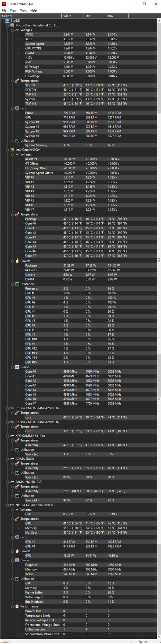Viewport: 161px width, 644px height.
Task: Click thermometer Temperatures icon under Micro-Star
Action: click(17, 81)
